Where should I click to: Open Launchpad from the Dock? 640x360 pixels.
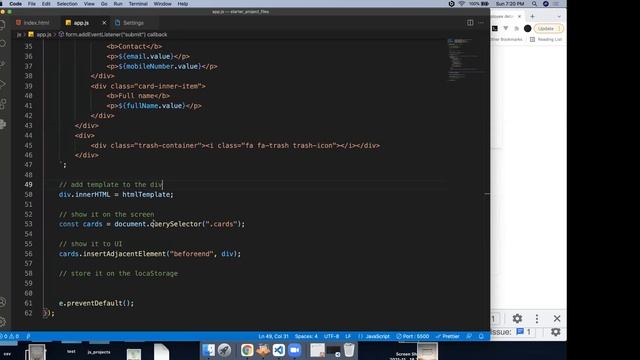224,350
